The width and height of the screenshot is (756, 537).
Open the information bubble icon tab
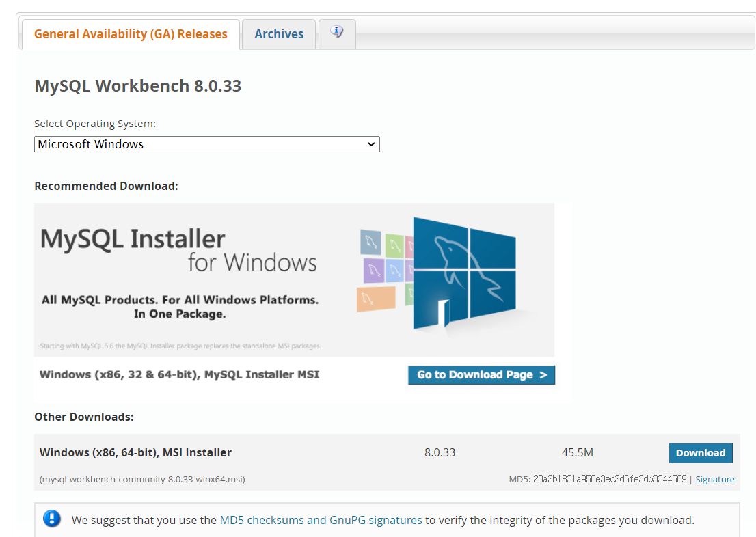(337, 33)
